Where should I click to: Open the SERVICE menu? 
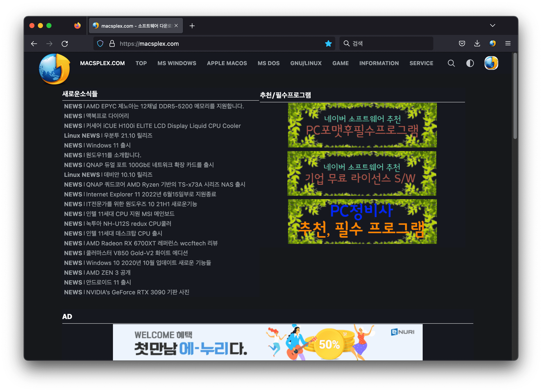(x=421, y=63)
